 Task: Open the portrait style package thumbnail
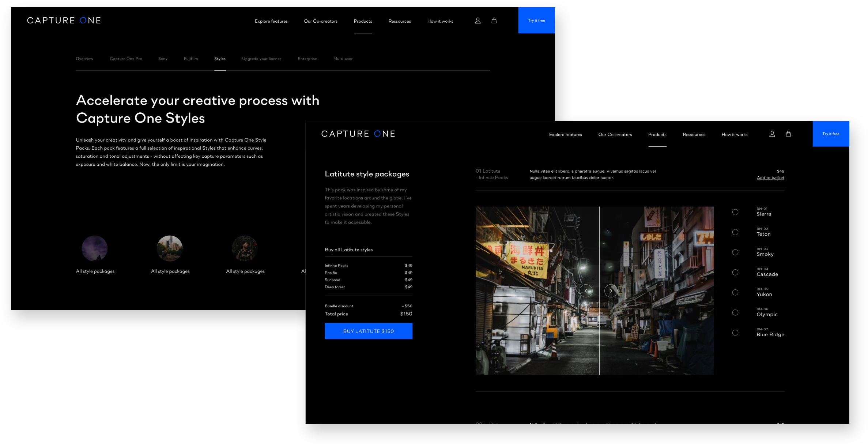click(x=245, y=248)
